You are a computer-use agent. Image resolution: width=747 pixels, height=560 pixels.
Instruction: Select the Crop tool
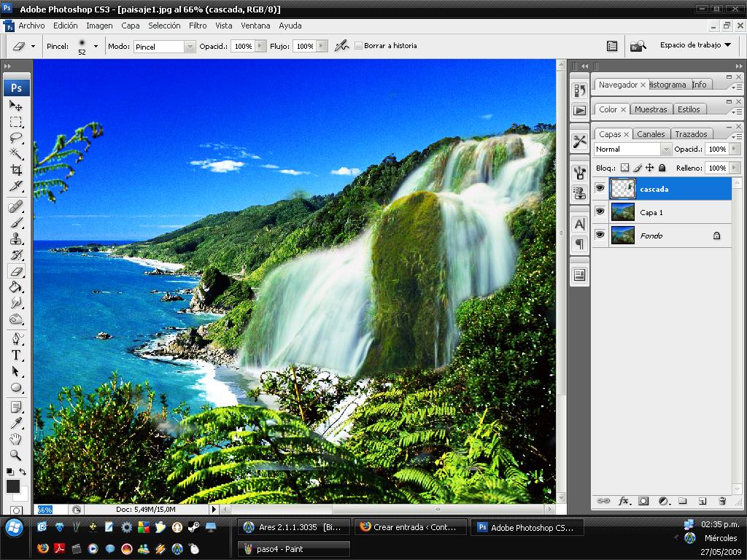[x=16, y=170]
